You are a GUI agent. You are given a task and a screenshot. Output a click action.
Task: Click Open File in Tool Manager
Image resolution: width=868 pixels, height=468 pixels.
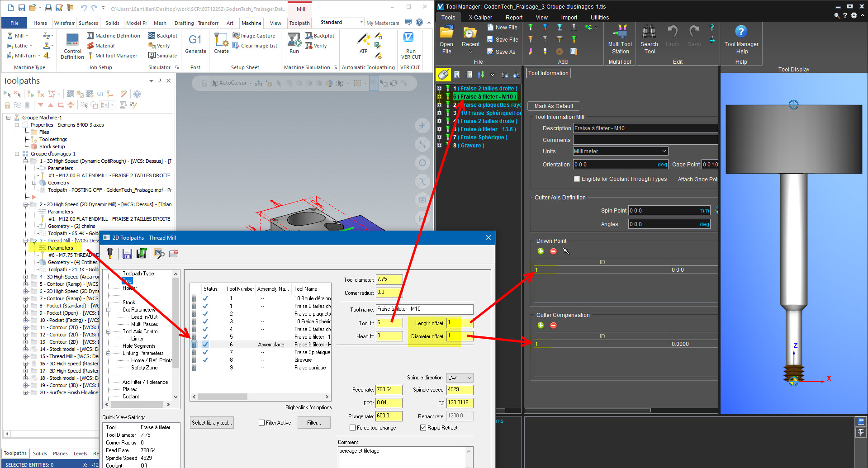(x=446, y=40)
